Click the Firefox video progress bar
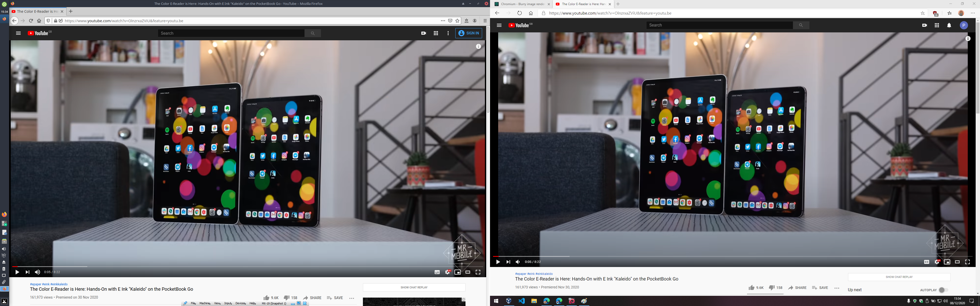The width and height of the screenshot is (980, 306). (x=247, y=266)
